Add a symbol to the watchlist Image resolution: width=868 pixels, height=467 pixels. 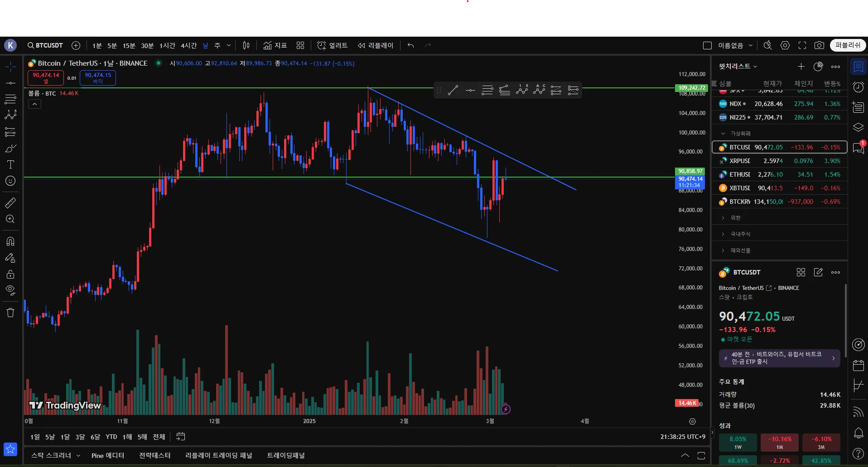pos(801,67)
